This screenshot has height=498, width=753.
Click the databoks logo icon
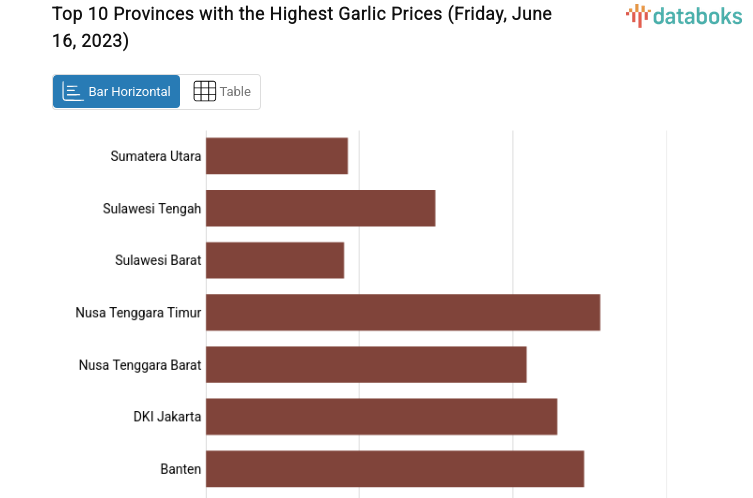(x=638, y=15)
